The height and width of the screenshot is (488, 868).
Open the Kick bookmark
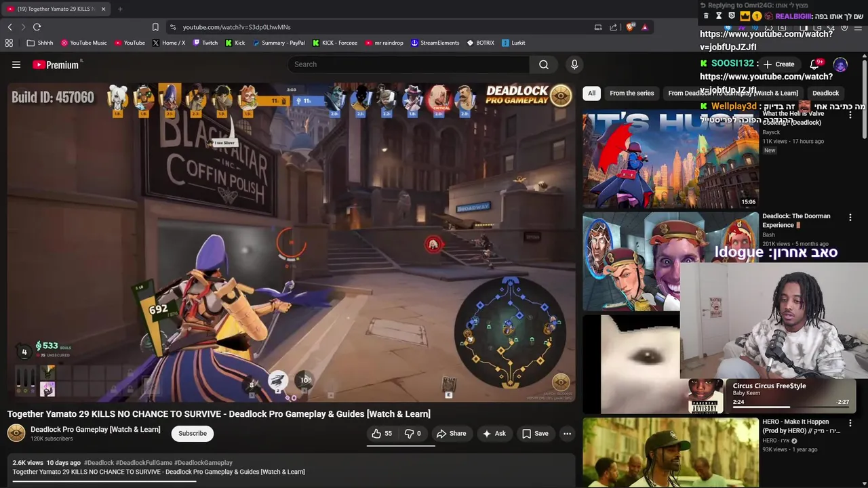(235, 43)
